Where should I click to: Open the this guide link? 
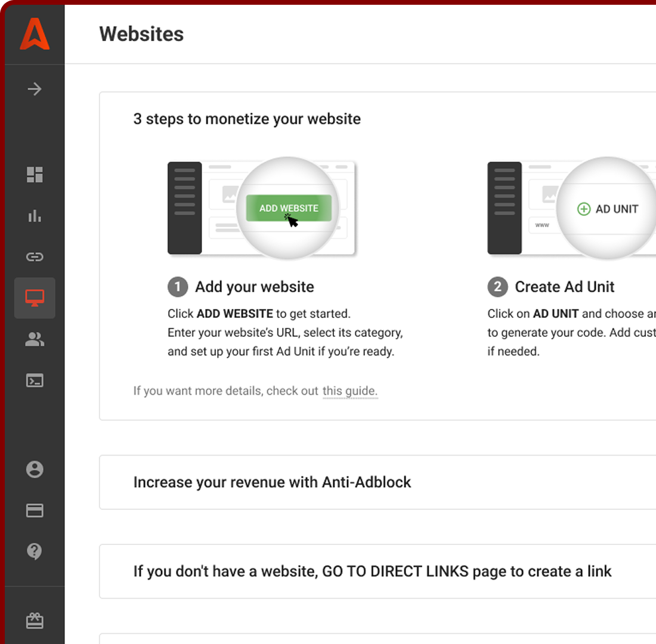[350, 391]
